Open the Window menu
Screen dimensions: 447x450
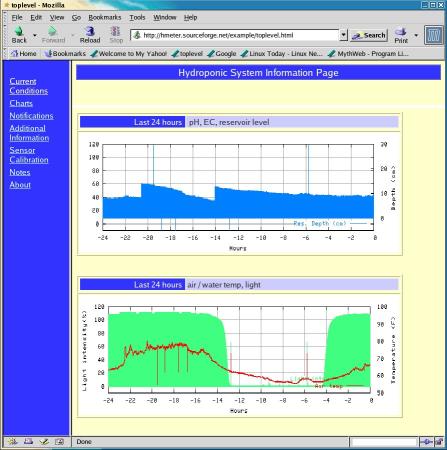point(165,17)
